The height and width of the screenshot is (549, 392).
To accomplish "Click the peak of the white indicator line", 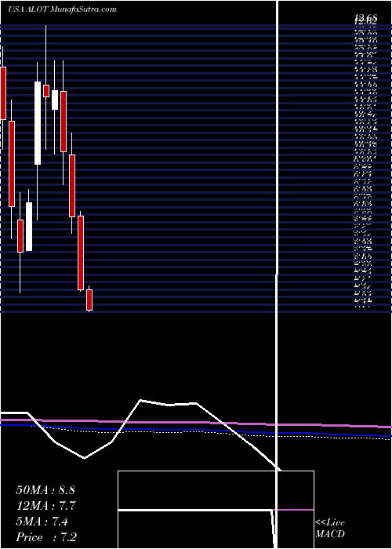I will [140, 400].
